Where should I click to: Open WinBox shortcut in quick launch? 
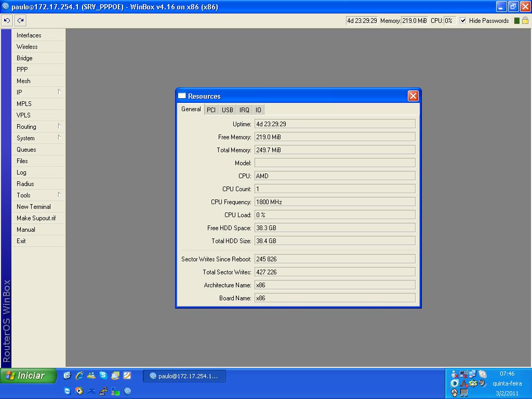pos(128,391)
